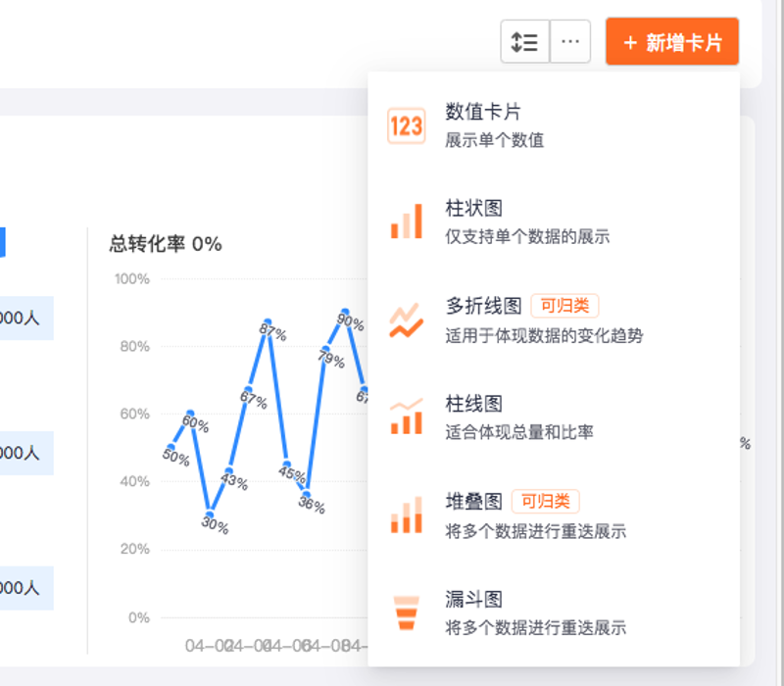Viewport: 784px width, 686px height.
Task: Select the 123 数值卡片 icon
Action: [x=406, y=125]
